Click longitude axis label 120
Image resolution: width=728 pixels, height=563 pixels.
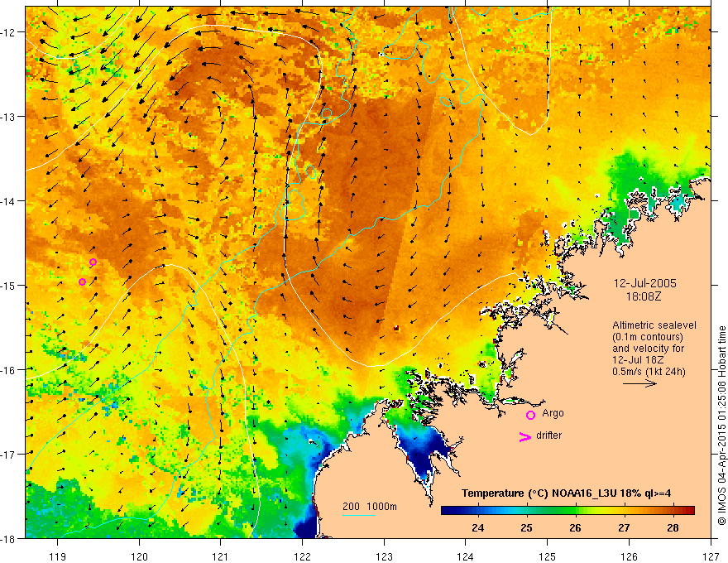coord(139,556)
